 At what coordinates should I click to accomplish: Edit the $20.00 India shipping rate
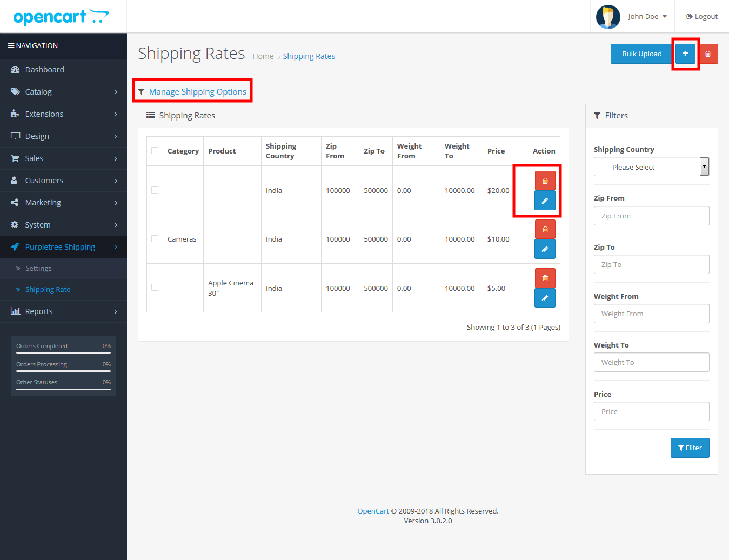coord(545,201)
